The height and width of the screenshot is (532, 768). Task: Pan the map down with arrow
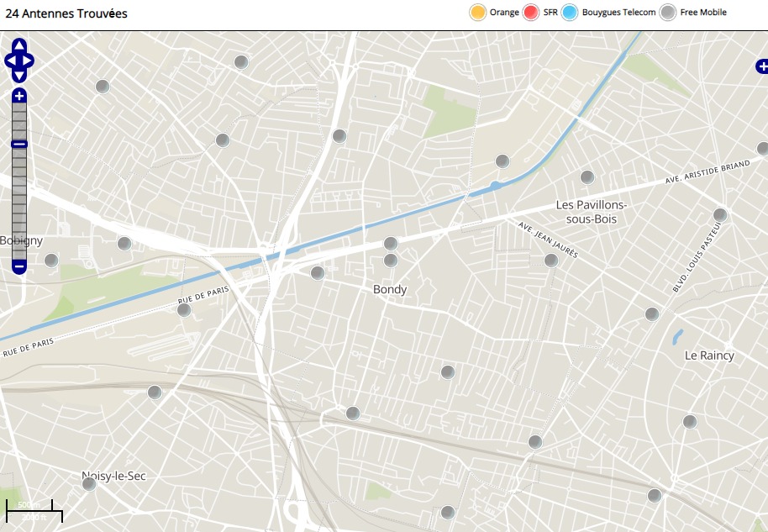click(x=19, y=76)
